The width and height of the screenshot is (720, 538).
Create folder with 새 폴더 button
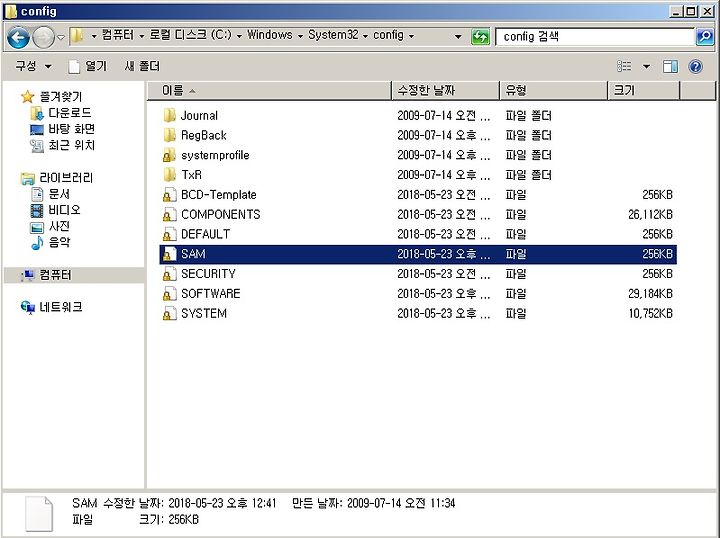click(142, 66)
